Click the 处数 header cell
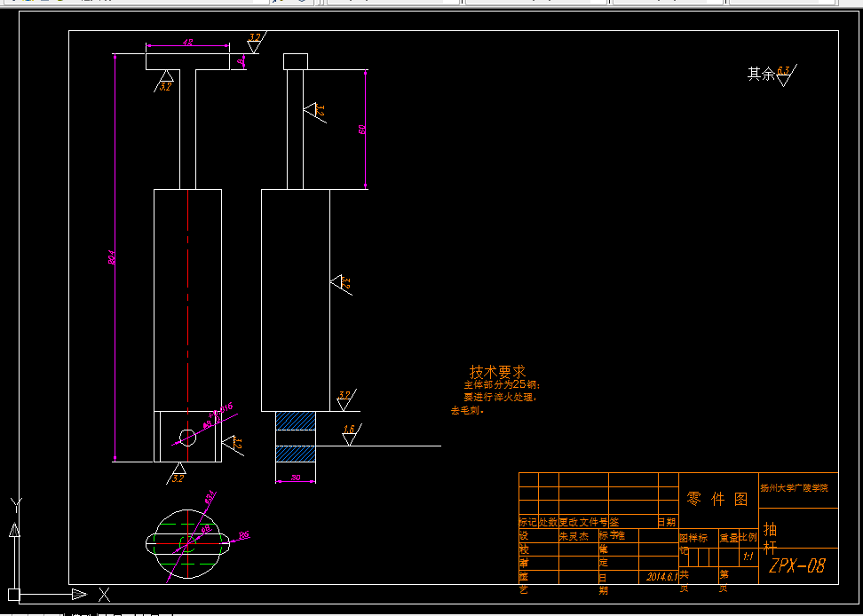The height and width of the screenshot is (616, 863). point(548,522)
